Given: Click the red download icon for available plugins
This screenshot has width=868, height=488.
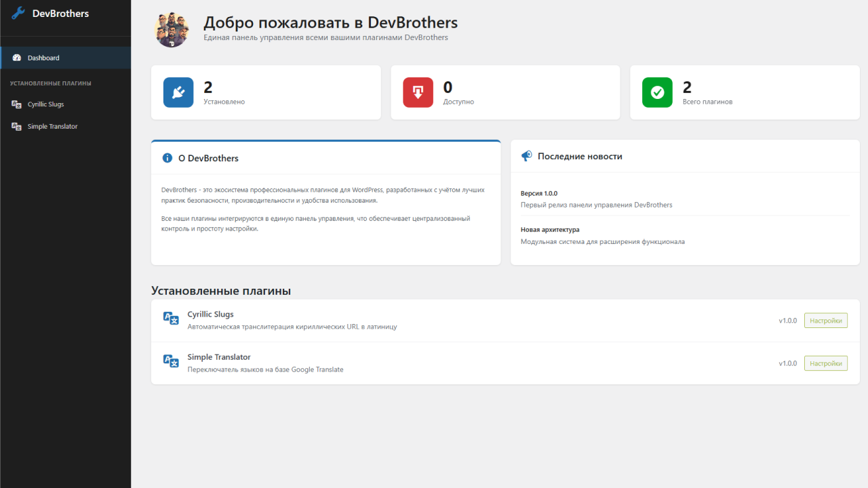Looking at the screenshot, I should [418, 93].
